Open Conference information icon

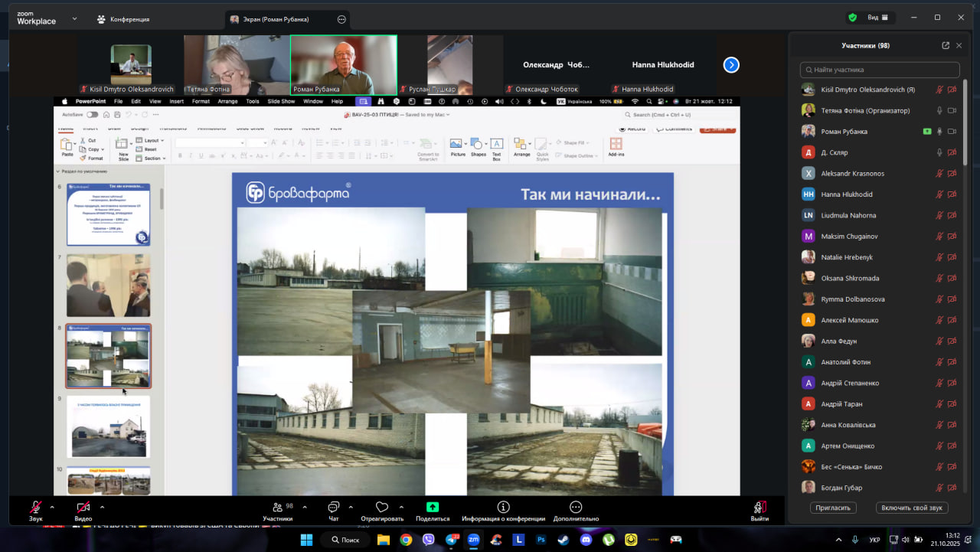coord(503,508)
